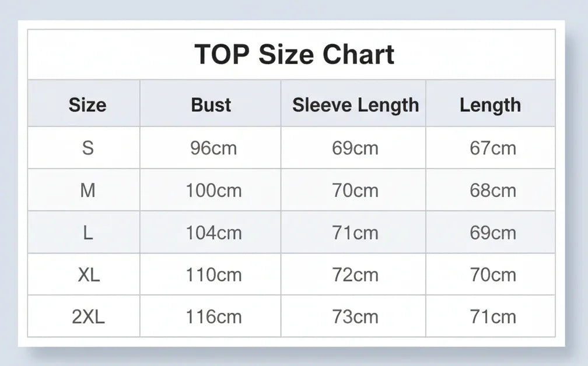This screenshot has width=588, height=366.
Task: Click the Length column header
Action: click(x=490, y=105)
